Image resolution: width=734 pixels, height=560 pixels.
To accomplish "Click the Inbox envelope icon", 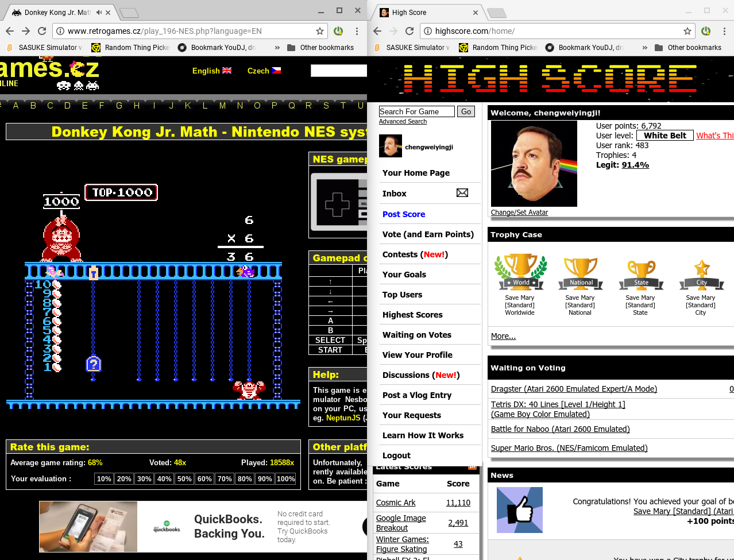I will pyautogui.click(x=462, y=193).
